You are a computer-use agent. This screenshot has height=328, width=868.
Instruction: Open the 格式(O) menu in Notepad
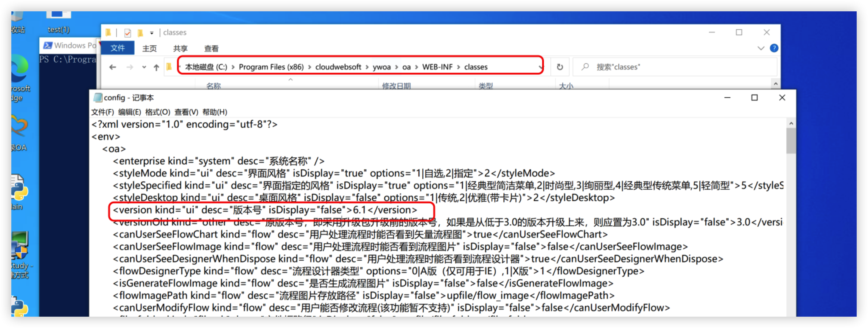pyautogui.click(x=157, y=112)
